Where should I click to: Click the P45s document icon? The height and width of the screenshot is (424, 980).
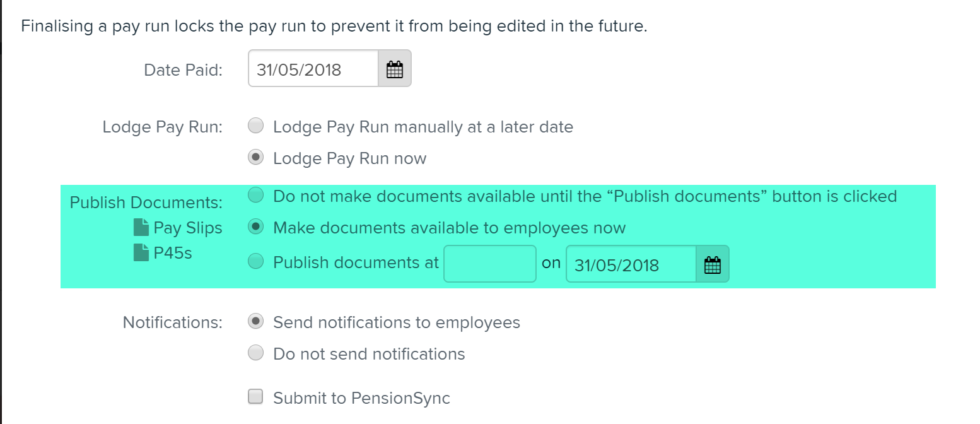[141, 253]
